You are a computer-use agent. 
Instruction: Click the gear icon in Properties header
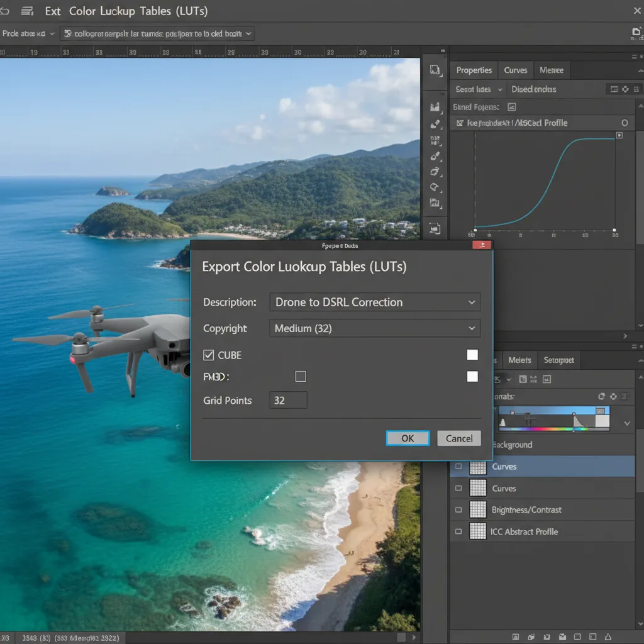625,89
